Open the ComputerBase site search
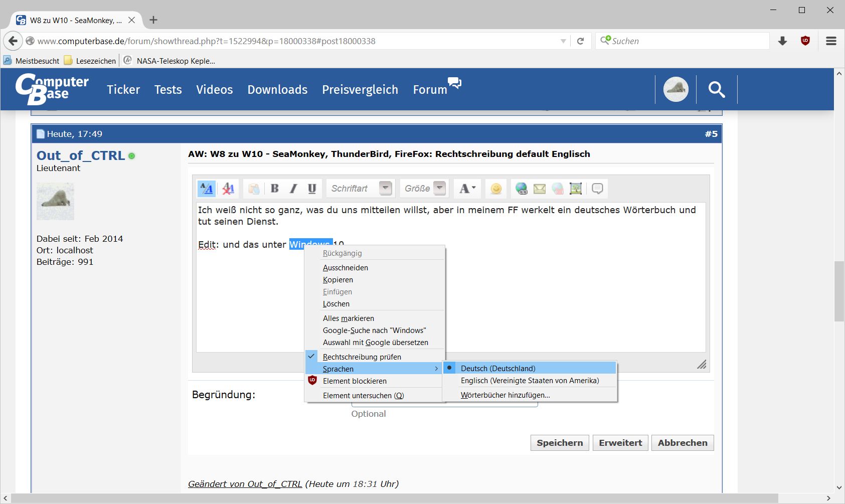 click(717, 90)
